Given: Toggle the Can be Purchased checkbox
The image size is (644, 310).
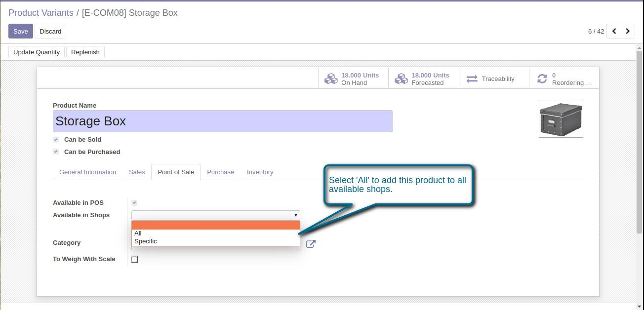Looking at the screenshot, I should coord(56,152).
